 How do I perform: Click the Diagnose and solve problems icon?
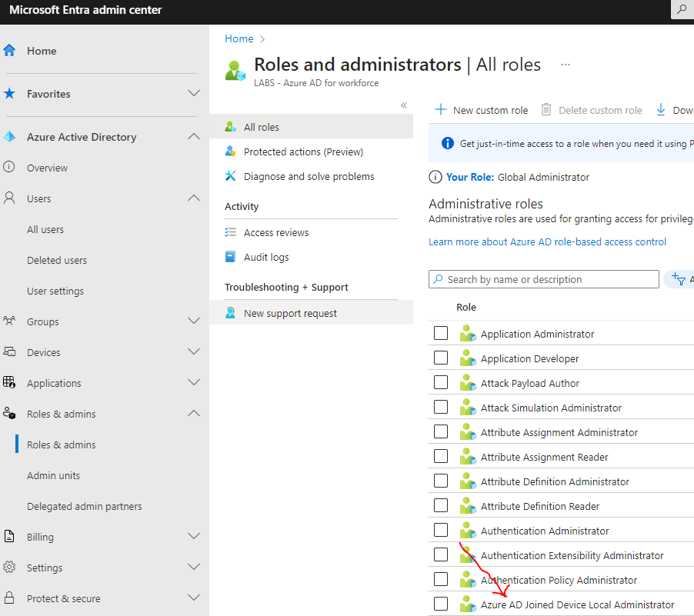click(230, 176)
